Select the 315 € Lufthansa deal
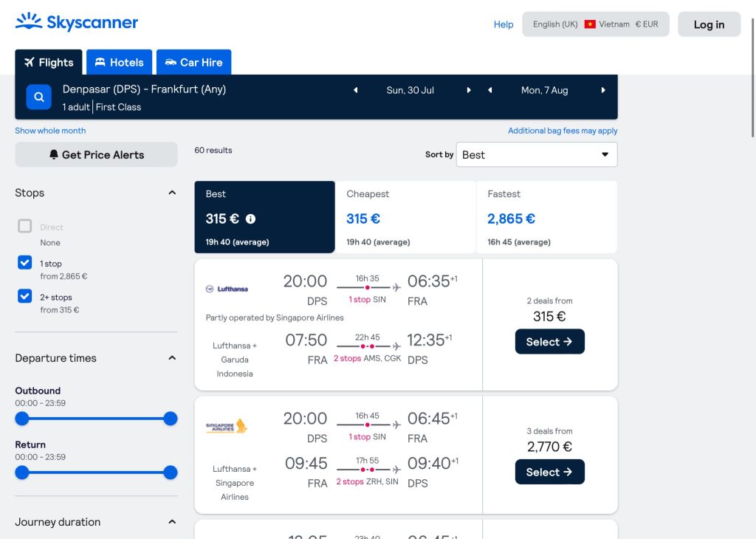756x539 pixels. (x=549, y=342)
